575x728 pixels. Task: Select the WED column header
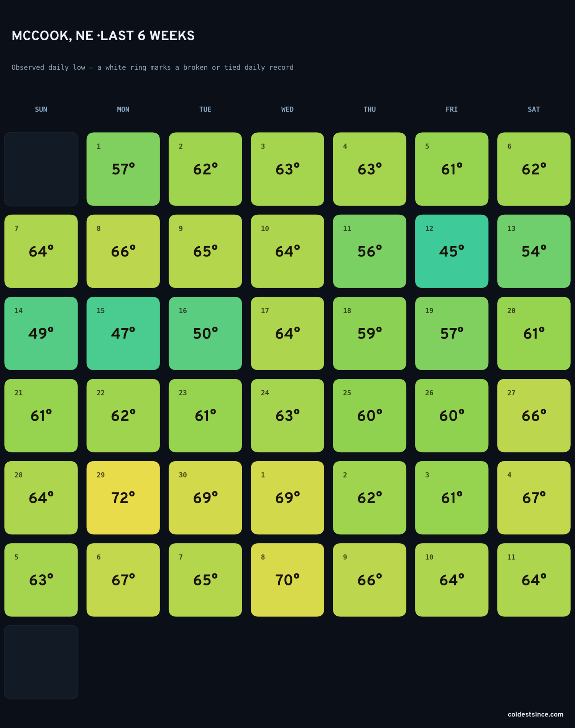[x=287, y=109]
